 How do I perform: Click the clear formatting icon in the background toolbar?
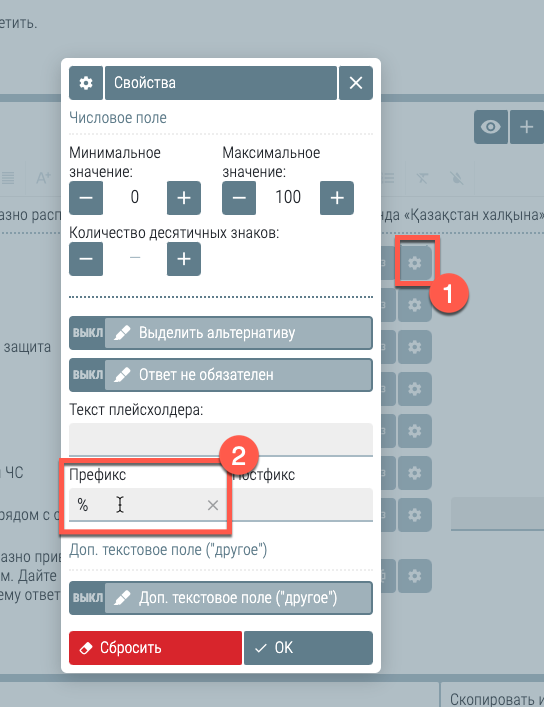point(422,179)
